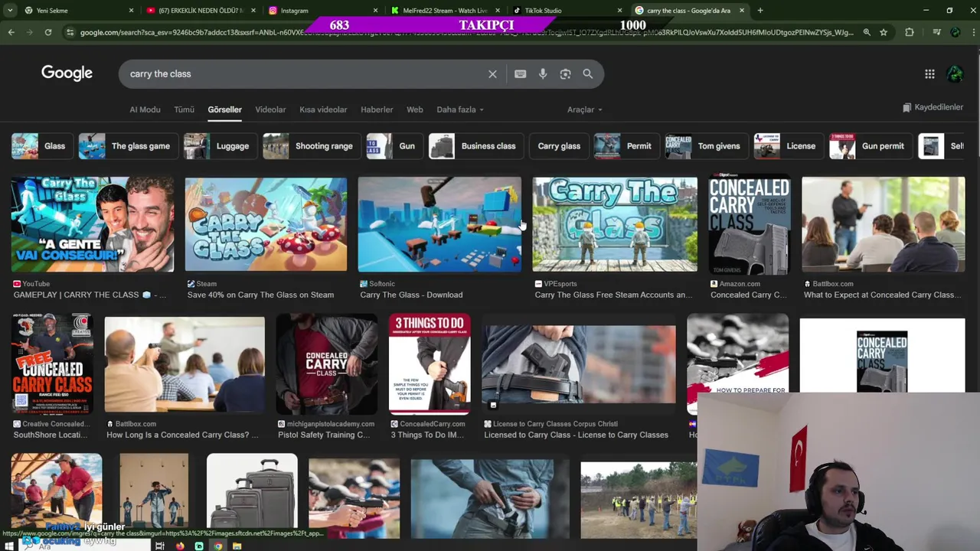The width and height of the screenshot is (980, 551).
Task: Reload the page with the refresh icon
Action: click(47, 32)
